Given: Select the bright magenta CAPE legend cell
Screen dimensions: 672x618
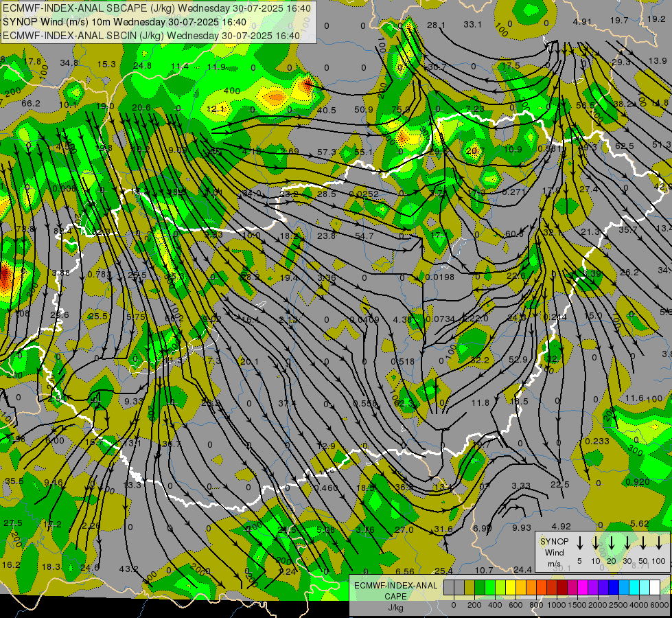Looking at the screenshot, I should (x=583, y=588).
